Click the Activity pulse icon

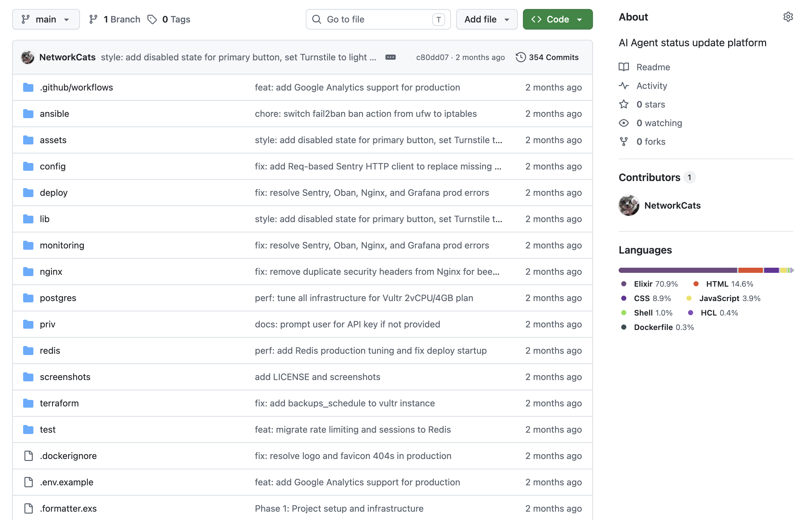(624, 86)
